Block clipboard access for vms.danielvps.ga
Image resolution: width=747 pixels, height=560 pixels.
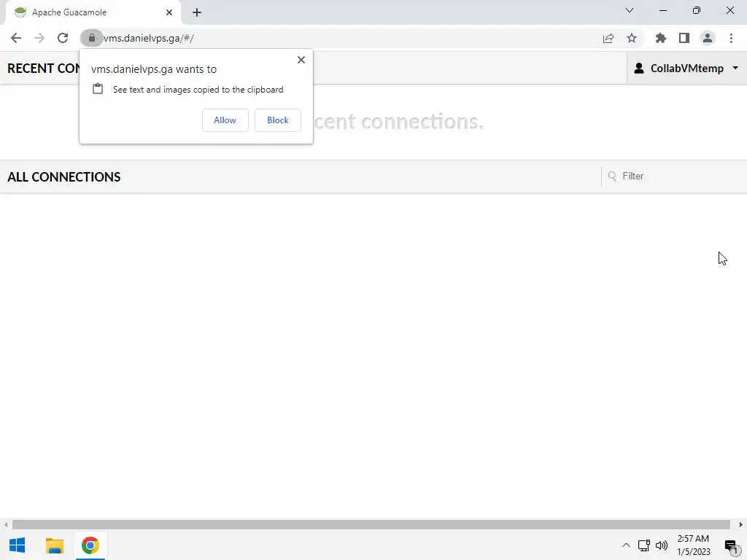coord(278,120)
